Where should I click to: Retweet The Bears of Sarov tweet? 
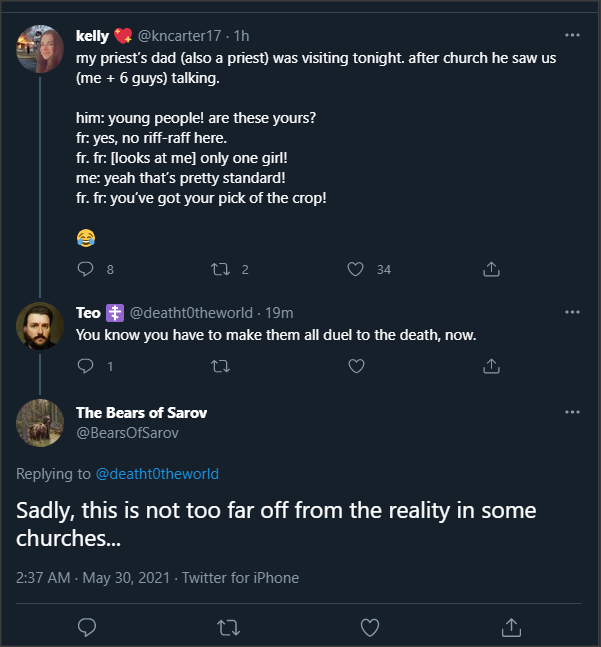pyautogui.click(x=228, y=627)
